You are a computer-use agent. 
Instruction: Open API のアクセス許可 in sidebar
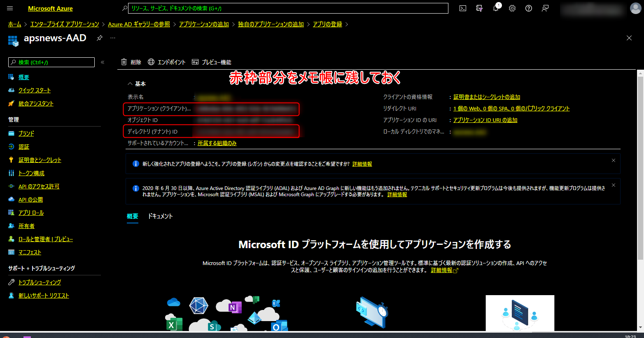(39, 186)
